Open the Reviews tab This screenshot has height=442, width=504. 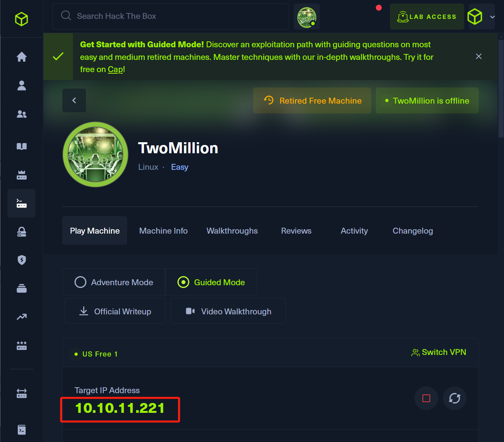(296, 231)
